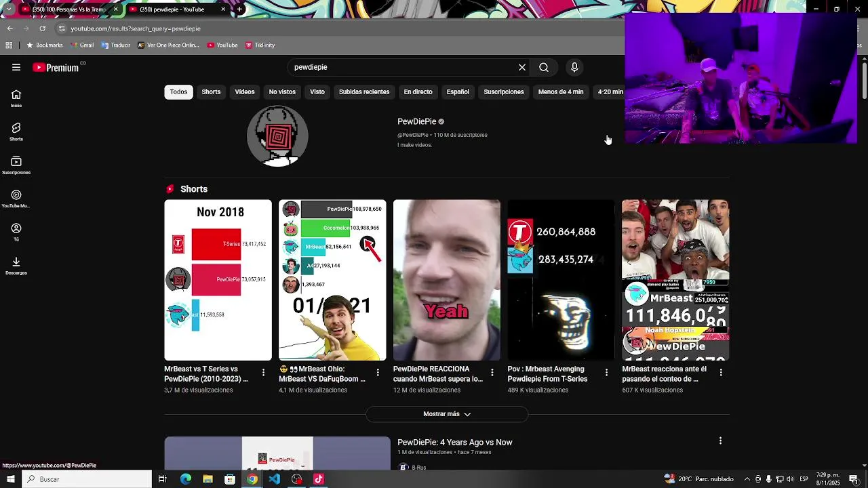Go to Inicio in the sidebar
Image resolution: width=868 pixels, height=488 pixels.
coord(16,98)
